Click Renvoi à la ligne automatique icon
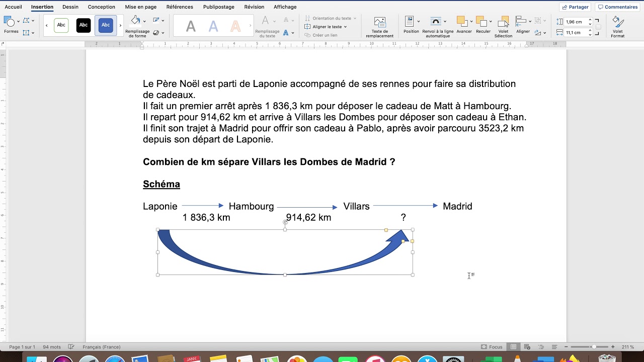Viewport: 644px width, 362px height. (x=435, y=21)
